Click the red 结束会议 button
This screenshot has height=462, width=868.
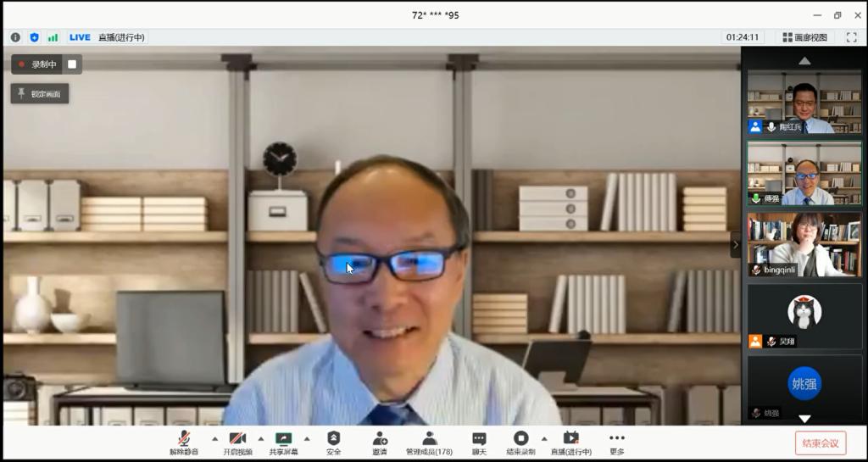tap(820, 443)
